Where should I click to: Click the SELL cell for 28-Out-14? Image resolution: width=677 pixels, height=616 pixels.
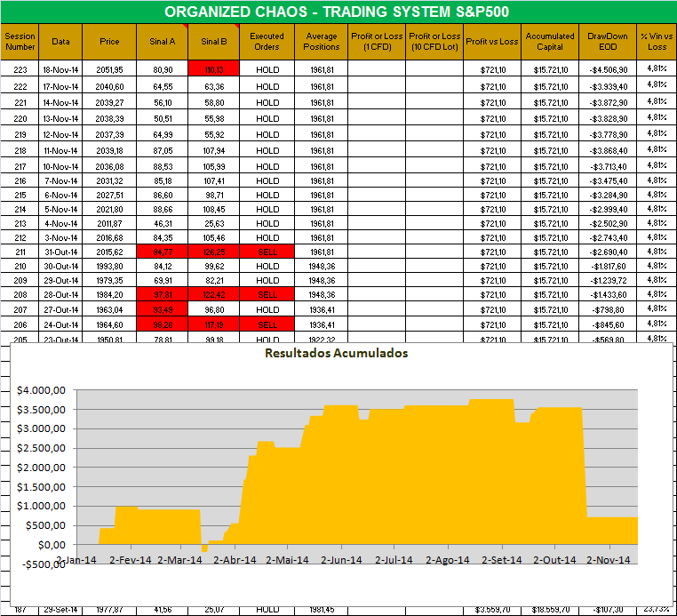click(267, 294)
